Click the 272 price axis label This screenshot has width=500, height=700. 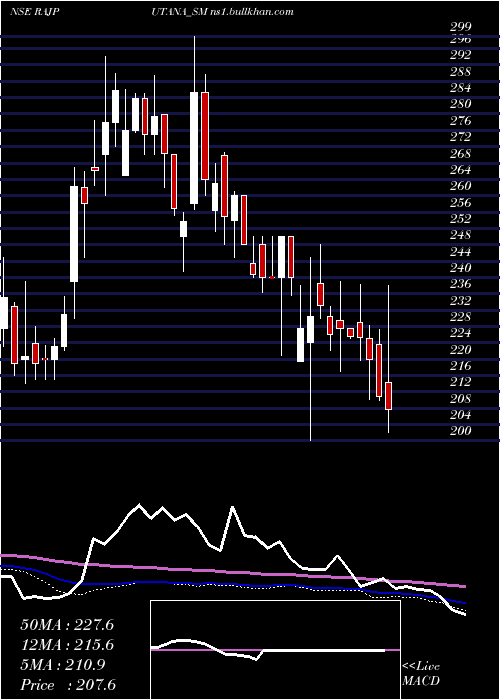[461, 137]
